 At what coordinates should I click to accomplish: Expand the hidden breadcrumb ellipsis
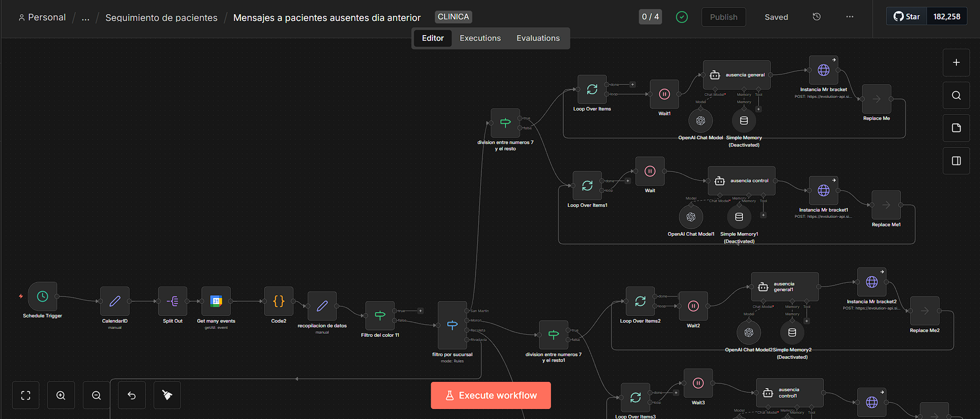coord(85,17)
